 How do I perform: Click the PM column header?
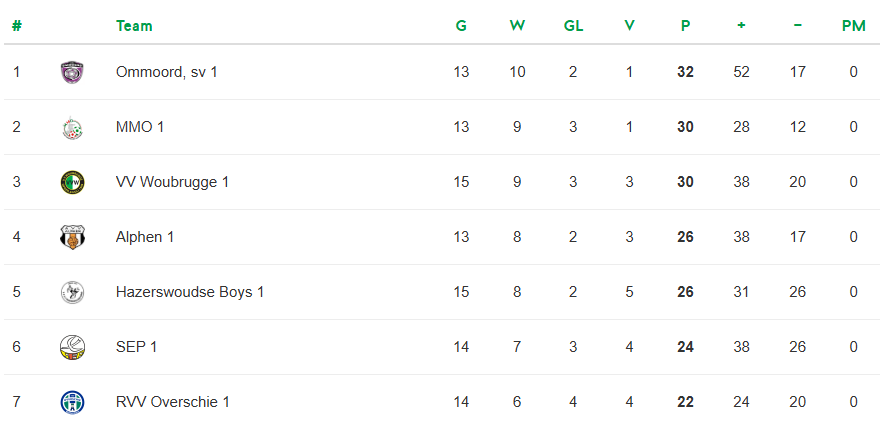click(853, 26)
